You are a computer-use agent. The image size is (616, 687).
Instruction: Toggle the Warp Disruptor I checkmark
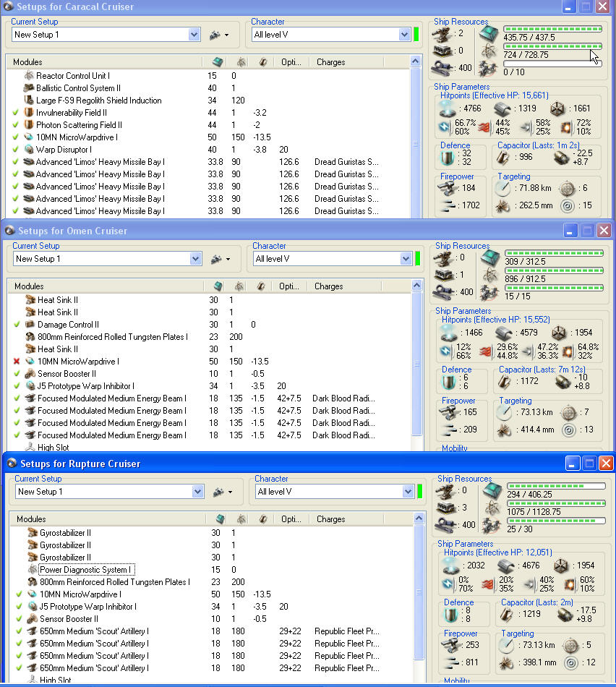click(x=16, y=150)
